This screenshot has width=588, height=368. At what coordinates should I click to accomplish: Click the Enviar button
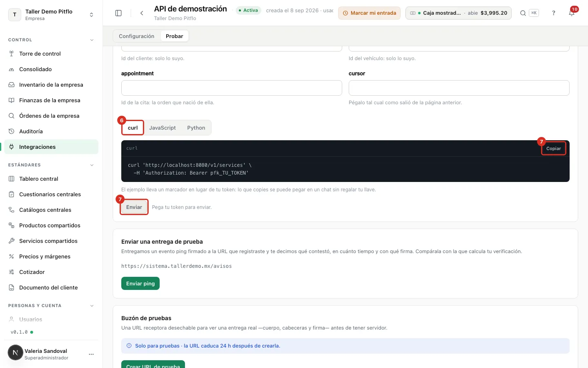pyautogui.click(x=134, y=207)
